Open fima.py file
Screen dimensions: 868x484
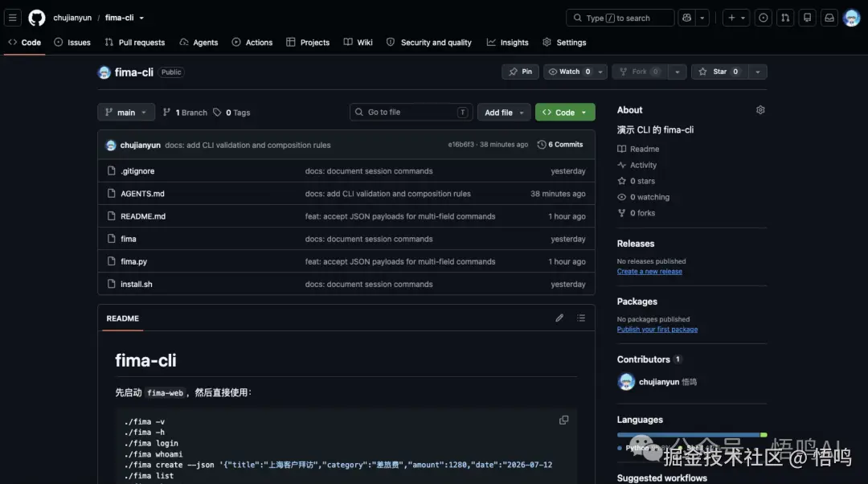click(x=134, y=261)
